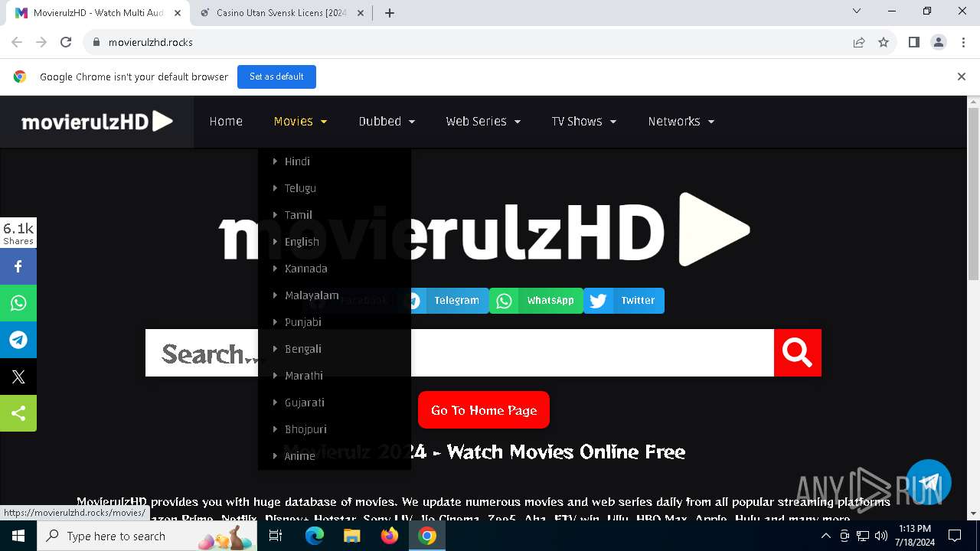Show hidden system tray icons
This screenshot has height=551, width=980.
(826, 536)
